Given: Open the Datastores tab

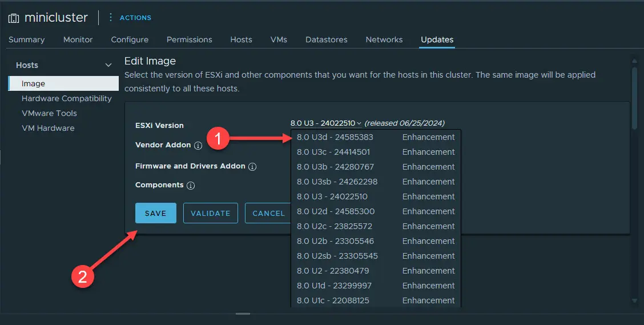Looking at the screenshot, I should (327, 39).
